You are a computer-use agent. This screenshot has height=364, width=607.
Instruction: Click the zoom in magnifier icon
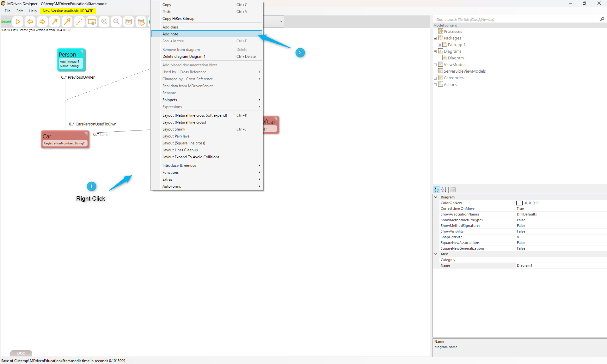(104, 22)
